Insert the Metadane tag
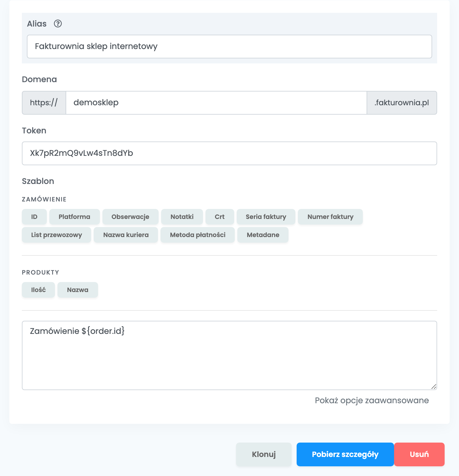 [x=263, y=235]
